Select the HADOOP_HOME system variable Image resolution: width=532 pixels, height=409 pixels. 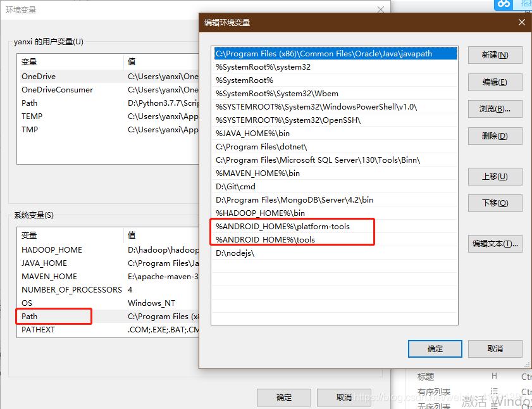[x=108, y=250]
